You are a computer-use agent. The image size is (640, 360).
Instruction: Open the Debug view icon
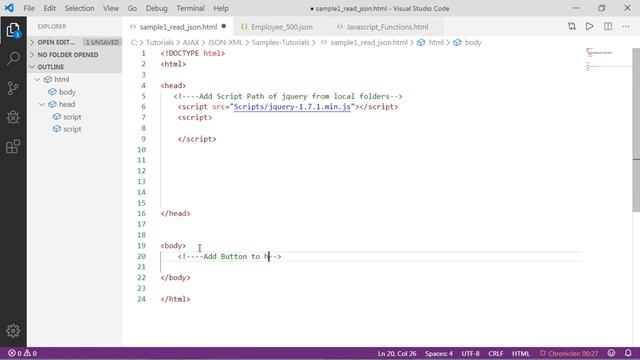tap(13, 118)
